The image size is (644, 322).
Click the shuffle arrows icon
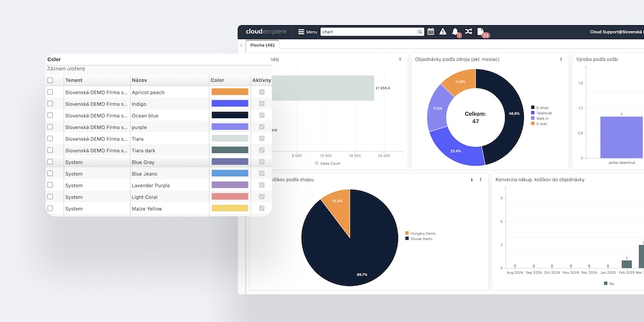pyautogui.click(x=469, y=31)
